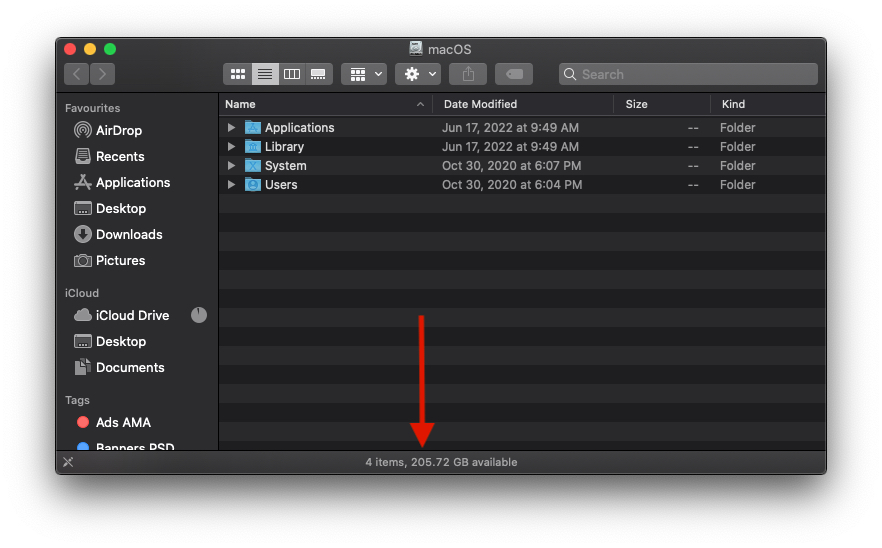
Task: Expand the Applications folder disclosure triangle
Action: 232,128
